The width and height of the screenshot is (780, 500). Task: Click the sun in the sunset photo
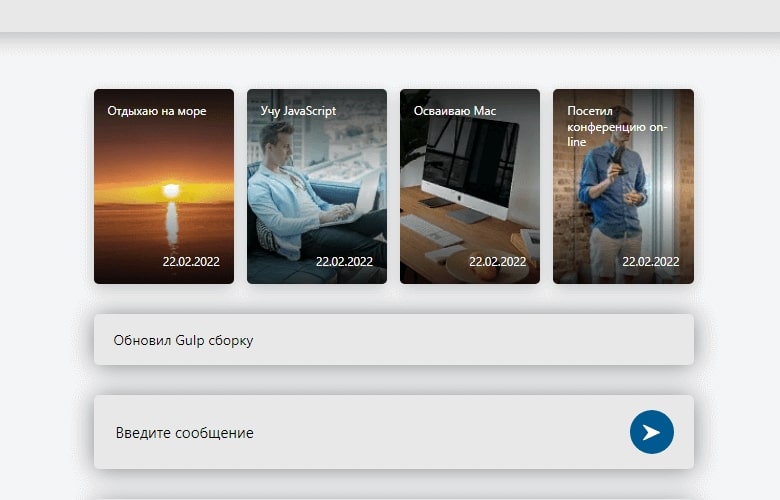[171, 190]
